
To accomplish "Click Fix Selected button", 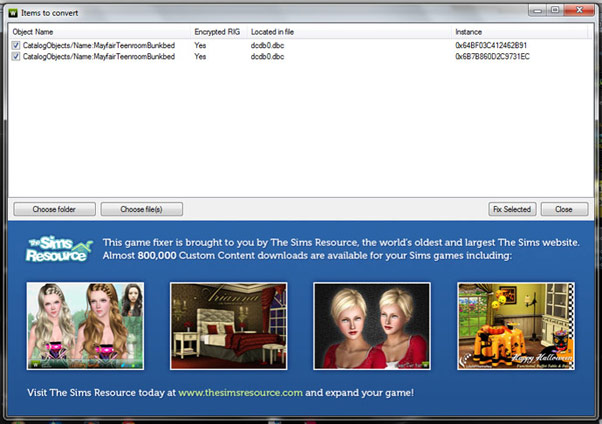I will [x=512, y=209].
